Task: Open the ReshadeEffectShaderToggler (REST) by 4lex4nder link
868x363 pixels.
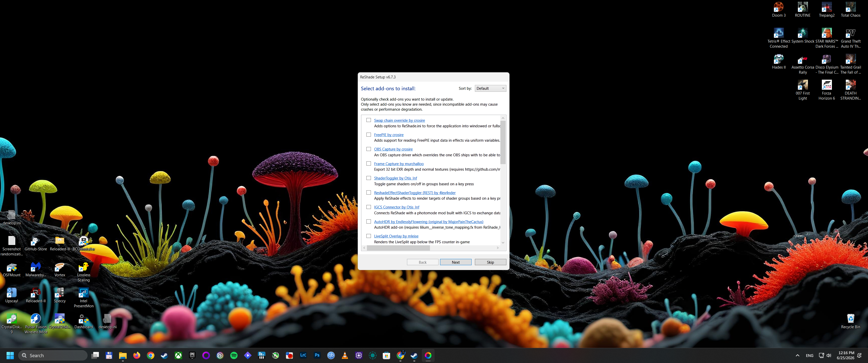Action: pyautogui.click(x=415, y=193)
